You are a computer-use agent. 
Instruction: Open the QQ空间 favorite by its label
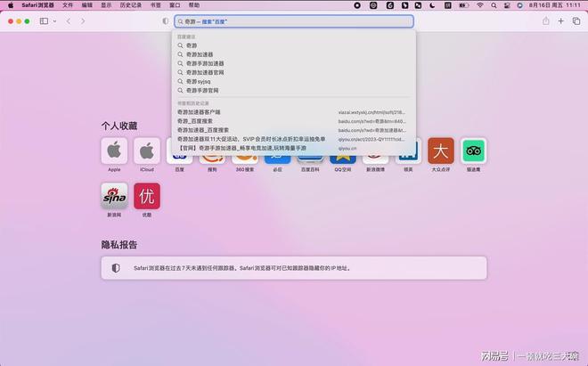343,169
